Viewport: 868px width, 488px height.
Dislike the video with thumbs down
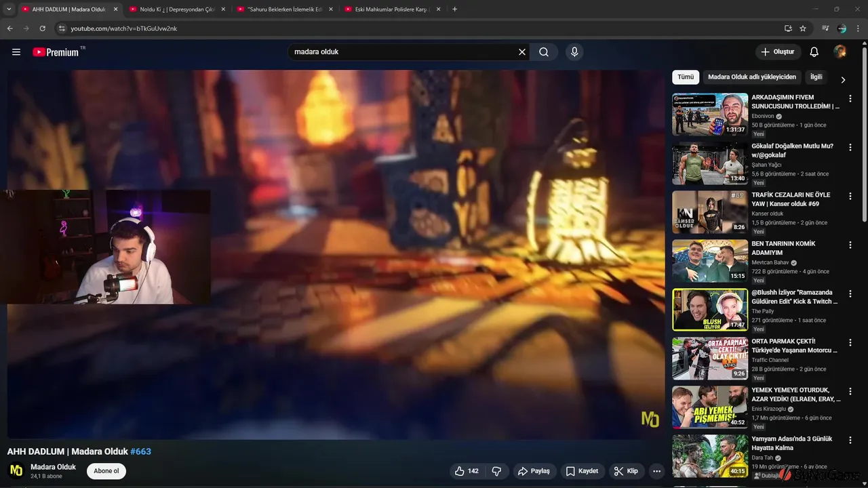pyautogui.click(x=496, y=471)
